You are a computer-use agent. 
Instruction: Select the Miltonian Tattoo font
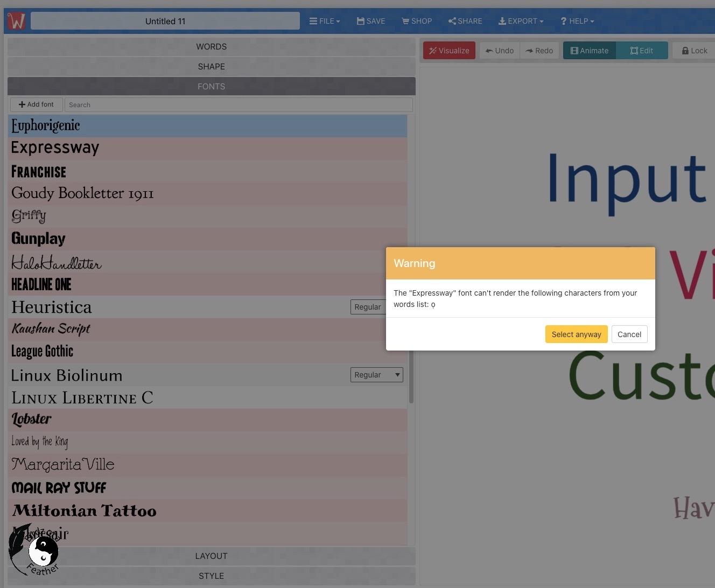207,510
